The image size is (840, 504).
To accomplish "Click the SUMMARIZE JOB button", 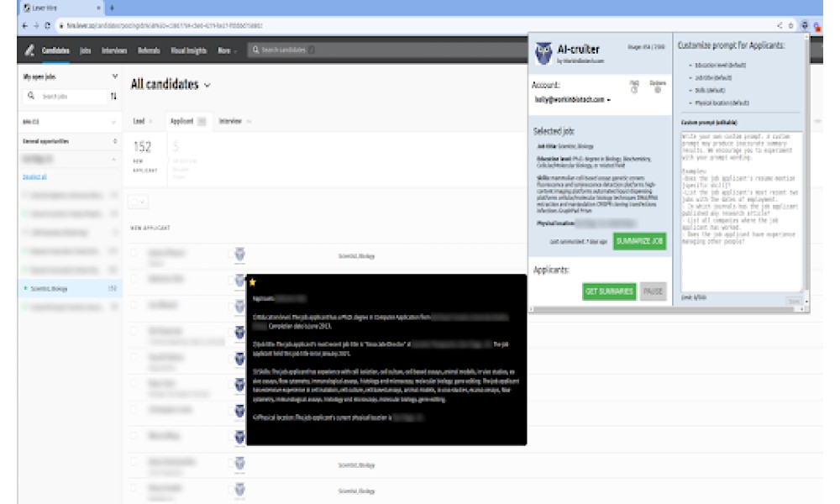I will point(639,242).
